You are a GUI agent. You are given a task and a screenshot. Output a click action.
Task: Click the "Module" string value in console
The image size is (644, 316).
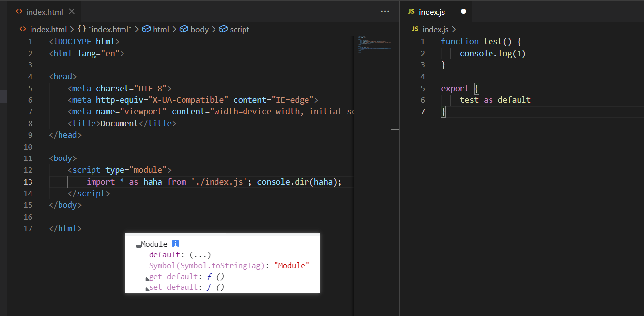(292, 265)
